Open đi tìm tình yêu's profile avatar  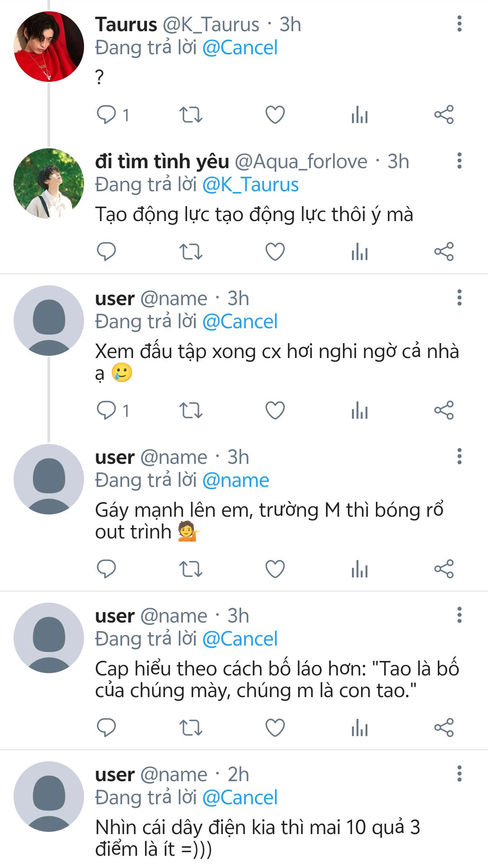pos(49,184)
